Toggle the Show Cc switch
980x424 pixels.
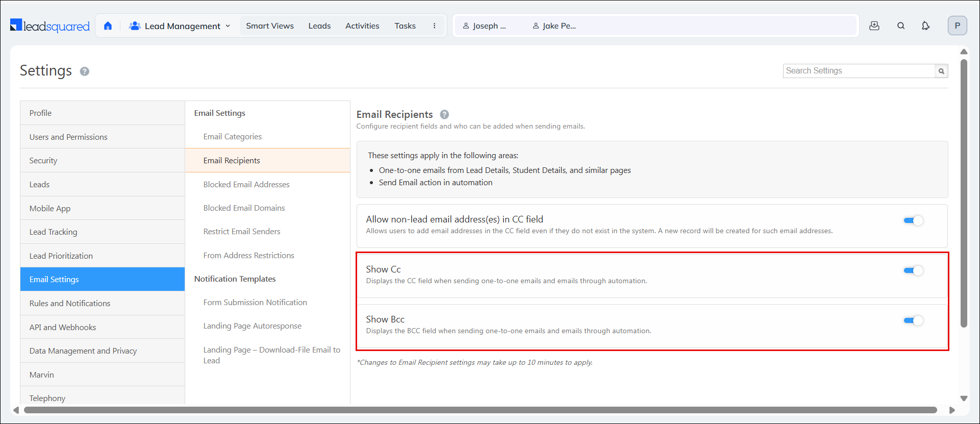tap(913, 270)
